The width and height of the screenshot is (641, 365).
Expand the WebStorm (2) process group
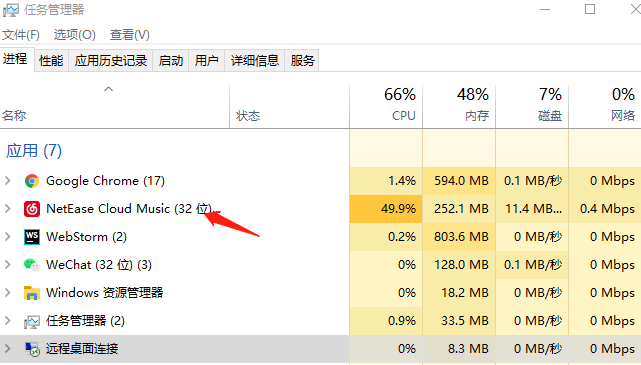coord(7,236)
